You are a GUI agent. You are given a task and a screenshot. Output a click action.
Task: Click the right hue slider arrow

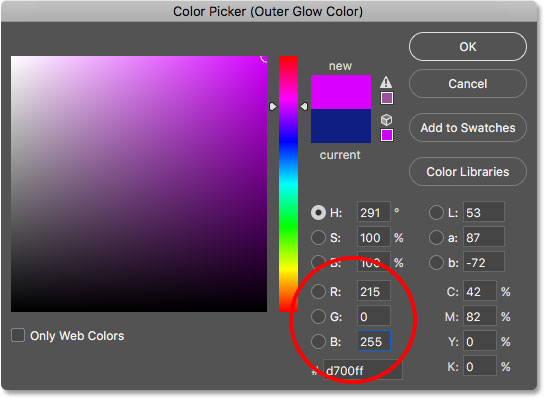(x=304, y=107)
